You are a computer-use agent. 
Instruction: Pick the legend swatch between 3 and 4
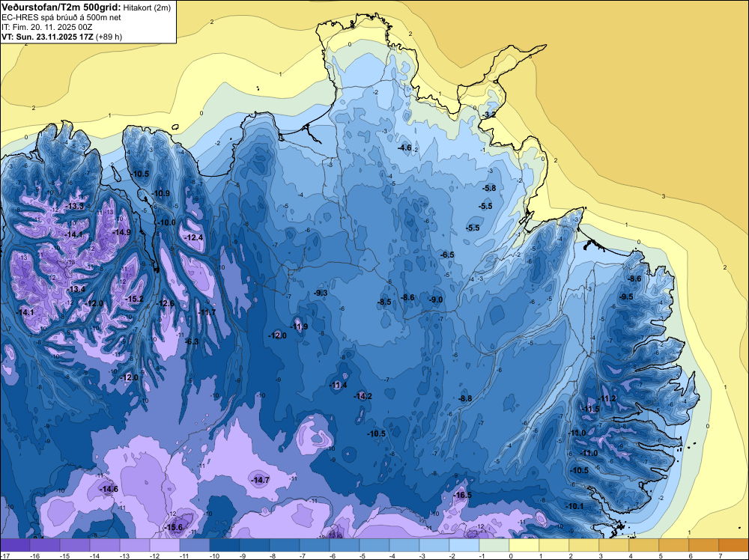tap(614, 545)
